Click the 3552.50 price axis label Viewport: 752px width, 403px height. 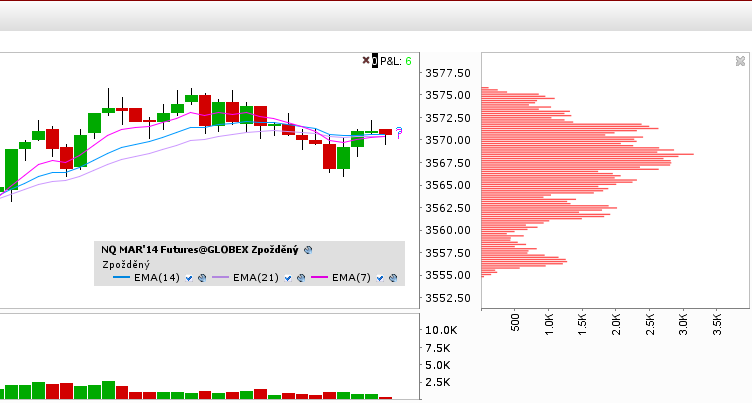click(448, 298)
